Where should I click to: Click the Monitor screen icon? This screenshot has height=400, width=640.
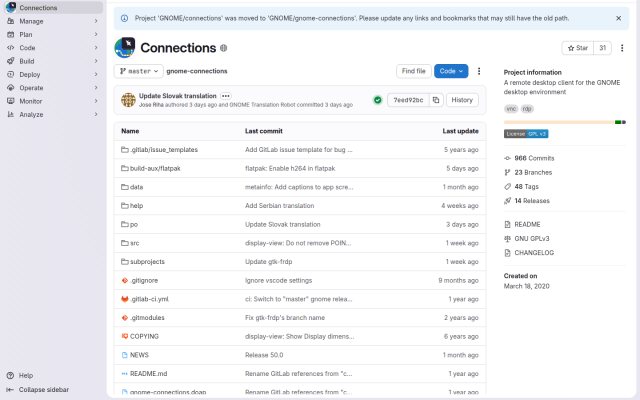[11, 101]
